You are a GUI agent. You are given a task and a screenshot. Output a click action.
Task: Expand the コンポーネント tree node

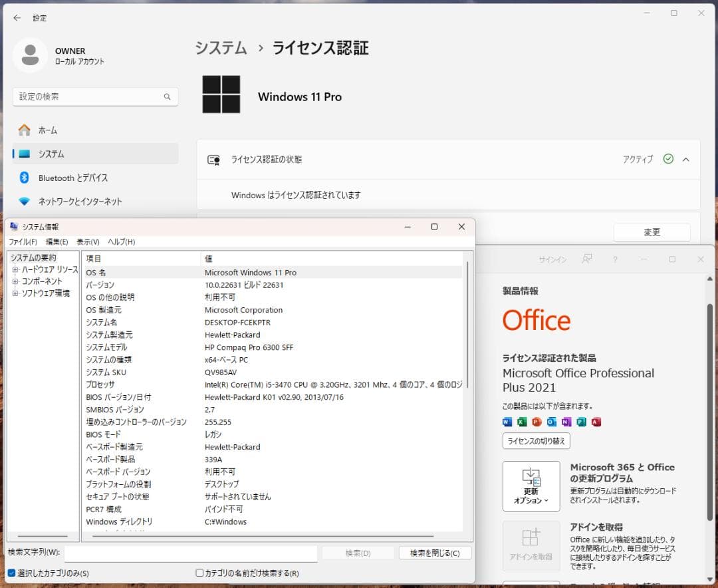14,281
